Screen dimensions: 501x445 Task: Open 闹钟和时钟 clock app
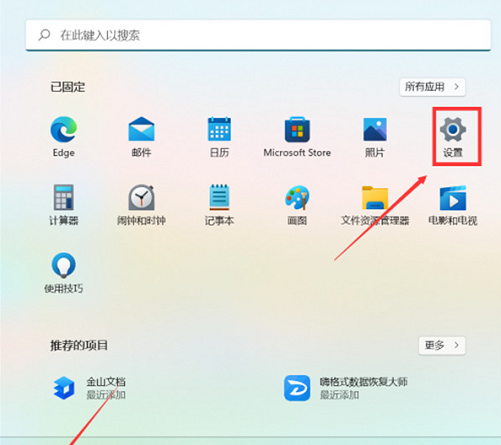(x=141, y=205)
